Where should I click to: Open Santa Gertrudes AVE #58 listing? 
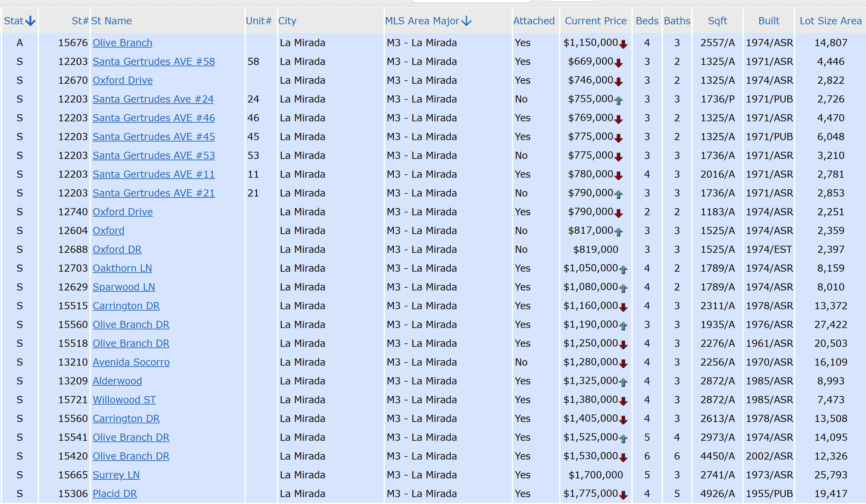[153, 62]
